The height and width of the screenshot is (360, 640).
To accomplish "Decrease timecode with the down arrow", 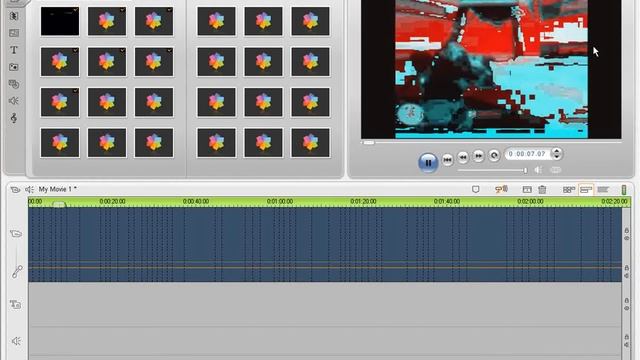I will 556,157.
